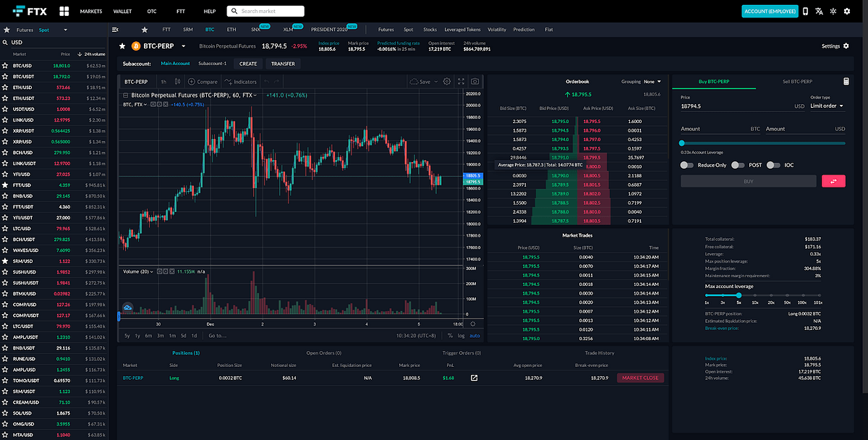Collapse the market list sidebar icon

tap(115, 30)
